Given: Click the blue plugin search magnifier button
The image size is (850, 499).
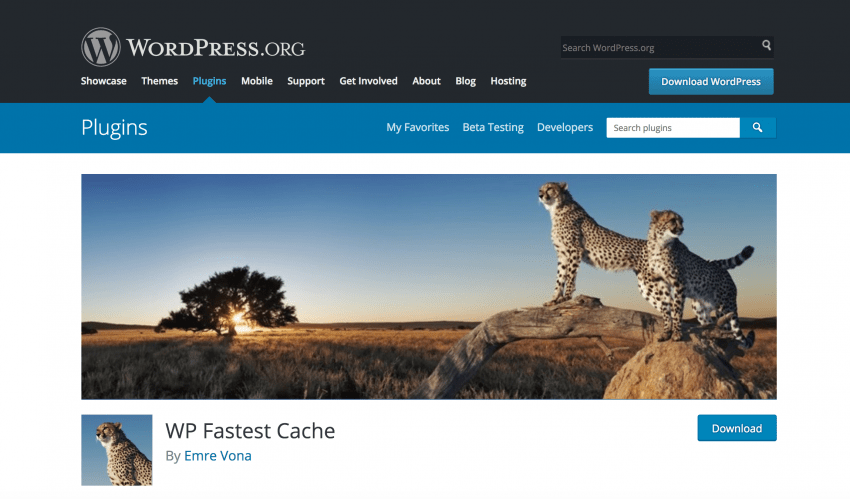Looking at the screenshot, I should pyautogui.click(x=757, y=128).
